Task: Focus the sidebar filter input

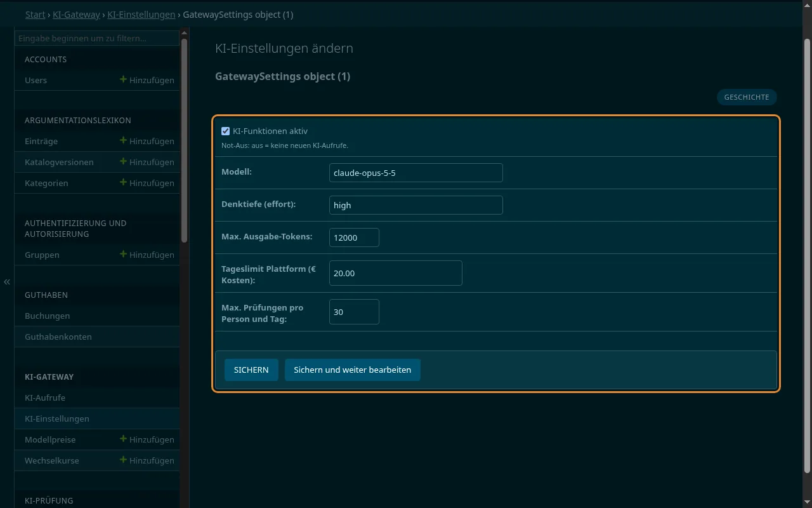Action: [x=97, y=38]
